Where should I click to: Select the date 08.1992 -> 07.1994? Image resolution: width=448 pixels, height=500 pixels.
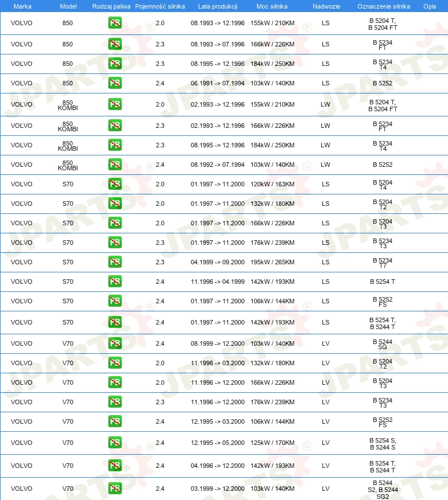click(x=218, y=165)
